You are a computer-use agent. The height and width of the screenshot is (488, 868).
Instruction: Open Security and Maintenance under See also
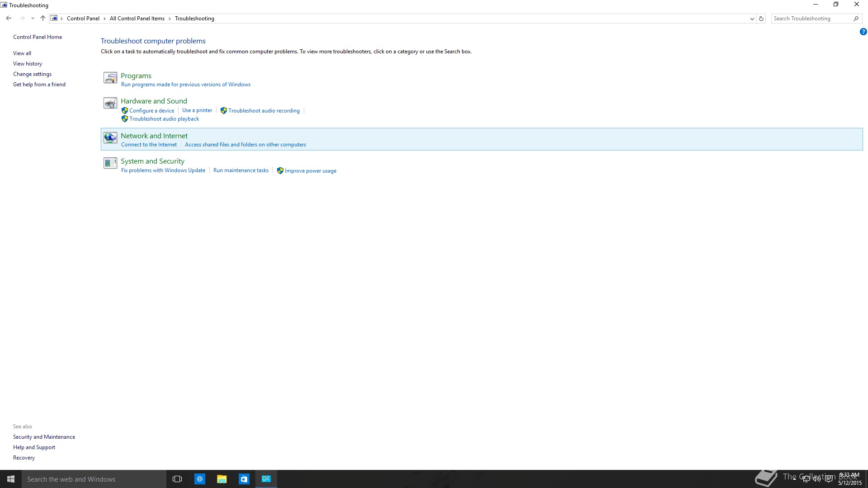[44, 437]
